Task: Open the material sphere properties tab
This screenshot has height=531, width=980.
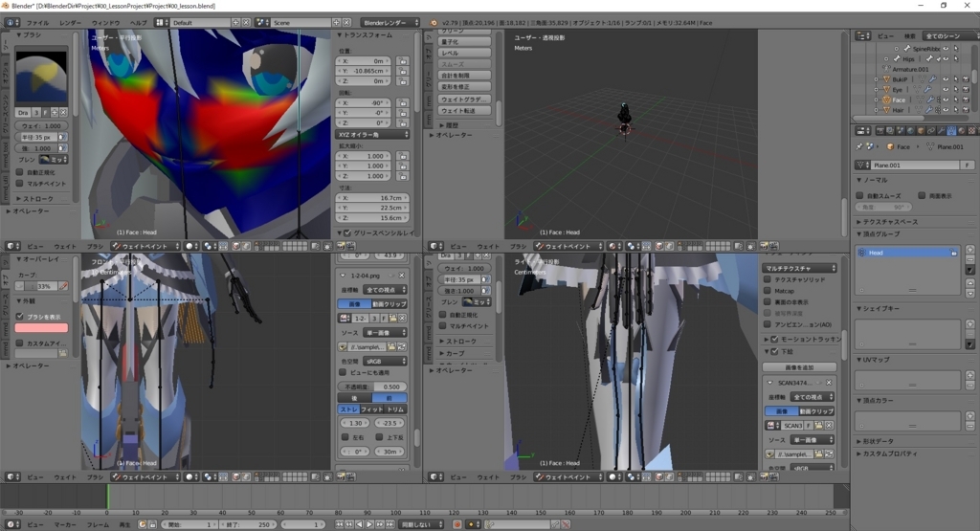Action: point(961,130)
